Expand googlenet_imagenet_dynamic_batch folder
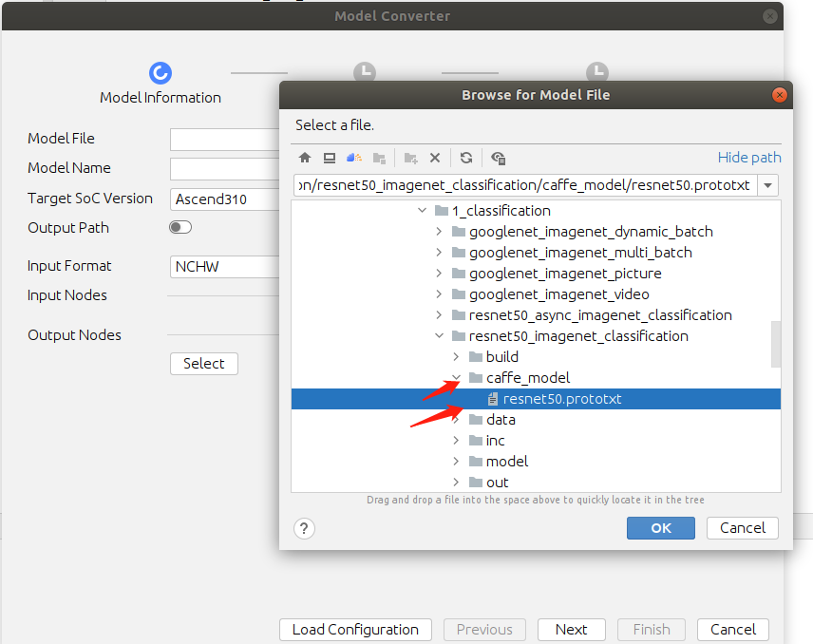 (x=439, y=231)
